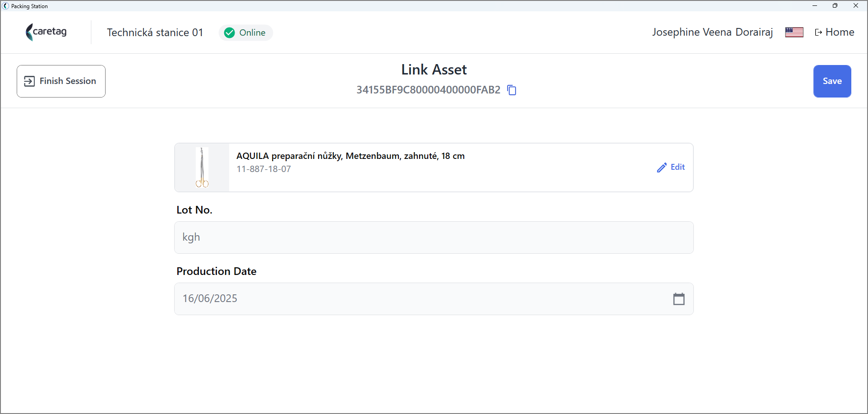Click the Production Date field
Viewport: 868px width, 414px height.
coord(434,299)
